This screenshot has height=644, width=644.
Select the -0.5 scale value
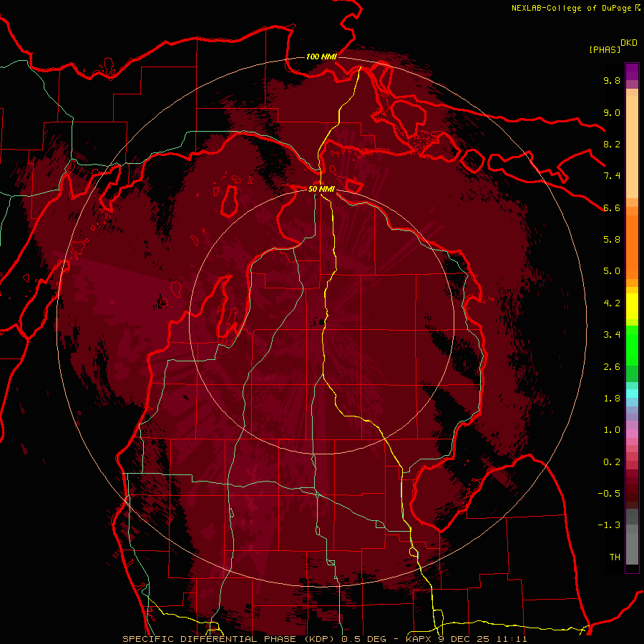point(609,494)
